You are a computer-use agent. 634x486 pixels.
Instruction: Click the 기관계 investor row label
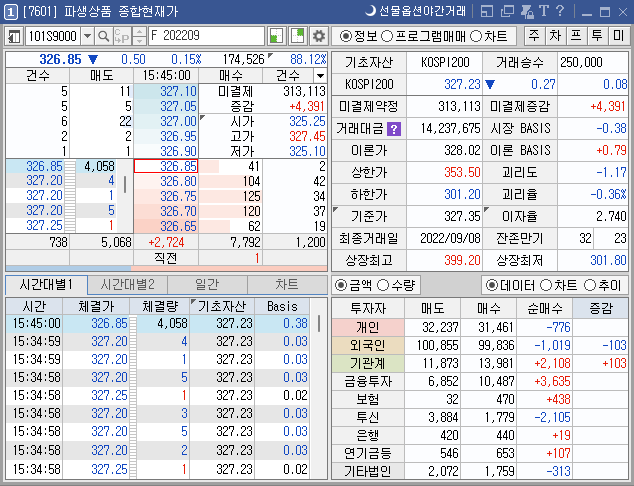(368, 363)
